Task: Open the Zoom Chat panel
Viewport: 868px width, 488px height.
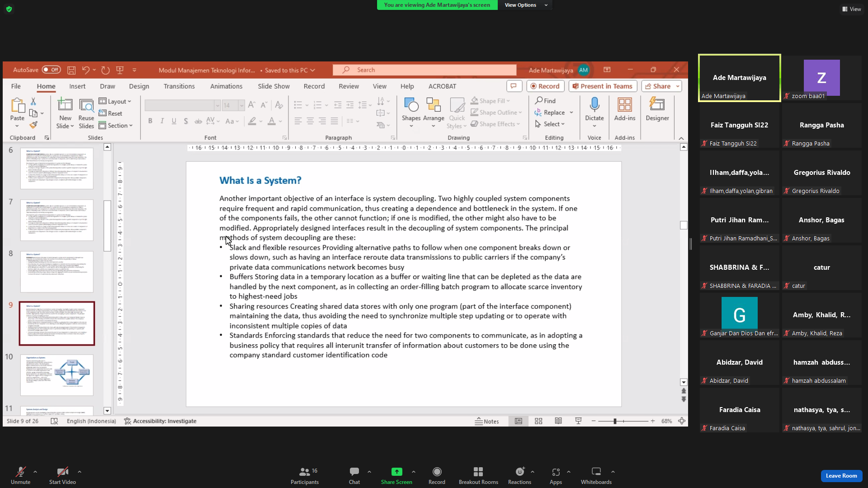Action: (x=354, y=476)
